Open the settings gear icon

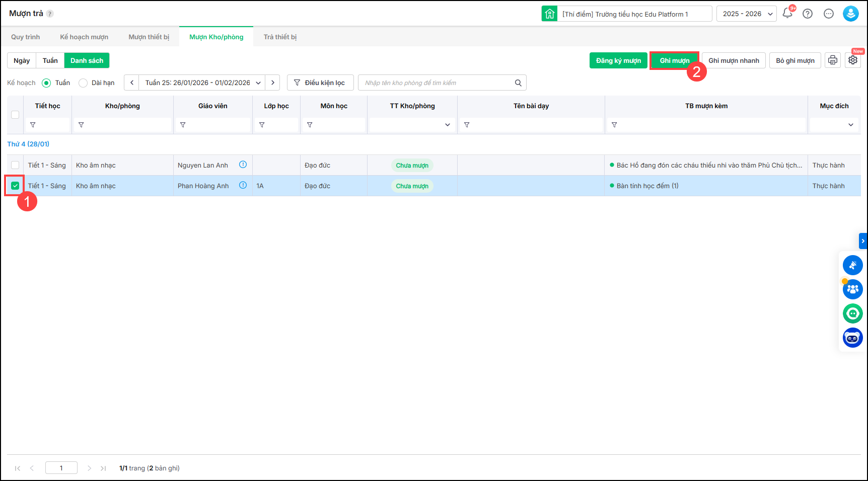point(852,60)
